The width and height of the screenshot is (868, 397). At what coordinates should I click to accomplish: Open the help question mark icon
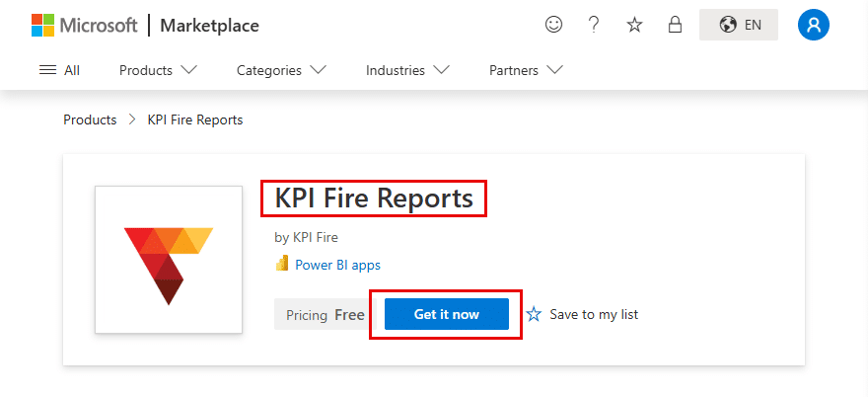[594, 25]
